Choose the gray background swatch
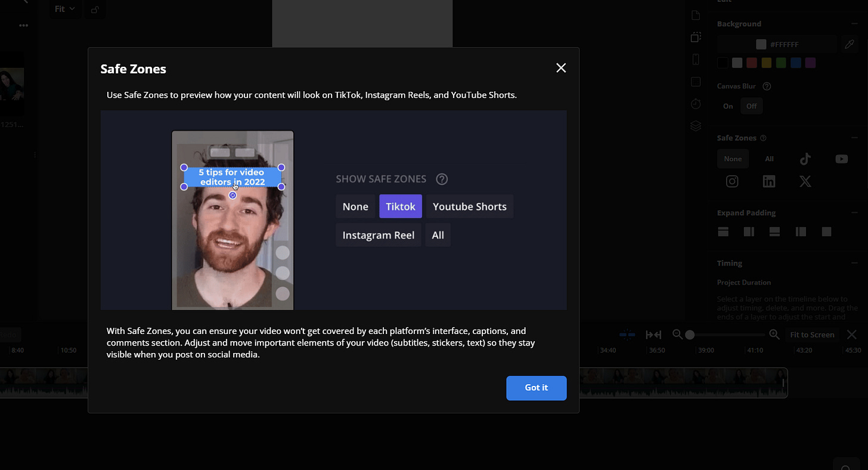Screen dimensions: 868x470 tap(737, 63)
